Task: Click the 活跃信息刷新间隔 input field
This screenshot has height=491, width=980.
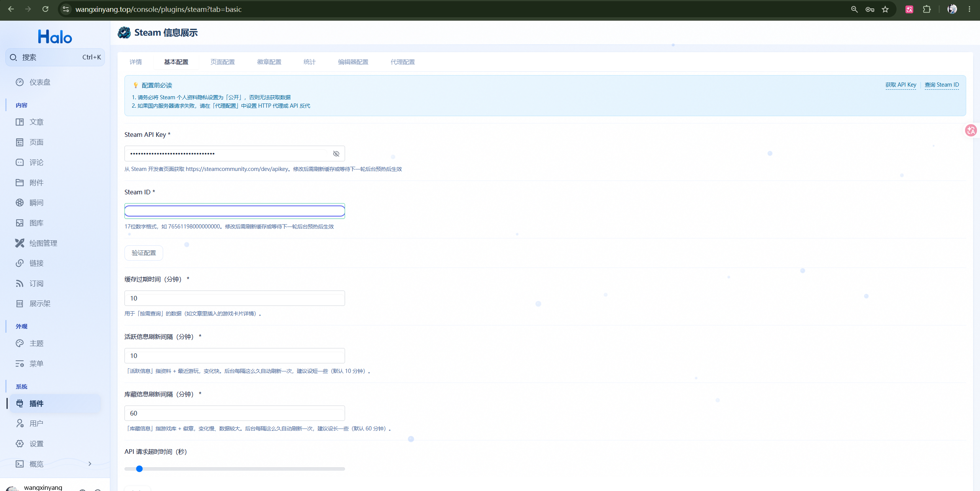Action: pos(235,356)
